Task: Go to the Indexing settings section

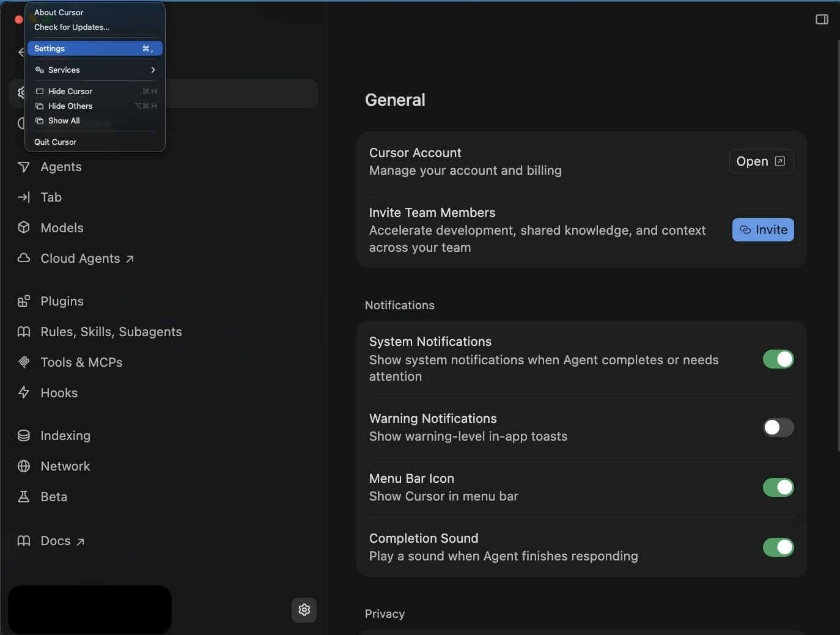Action: pyautogui.click(x=163, y=436)
